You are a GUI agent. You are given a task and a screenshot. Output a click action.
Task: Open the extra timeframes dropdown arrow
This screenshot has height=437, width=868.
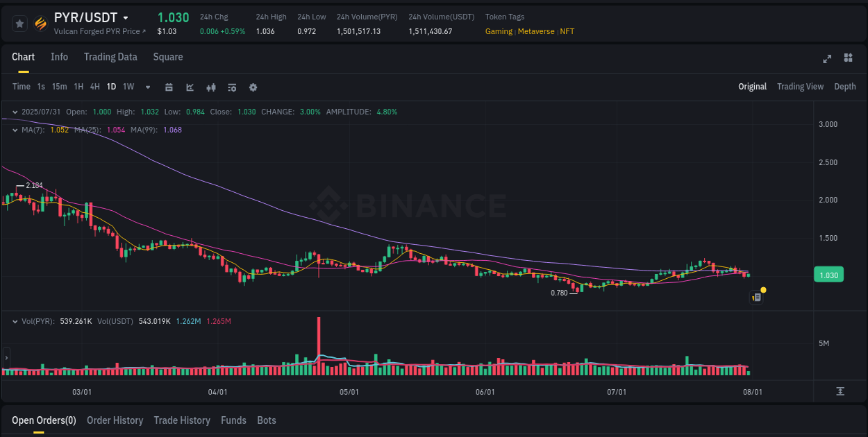pyautogui.click(x=147, y=87)
